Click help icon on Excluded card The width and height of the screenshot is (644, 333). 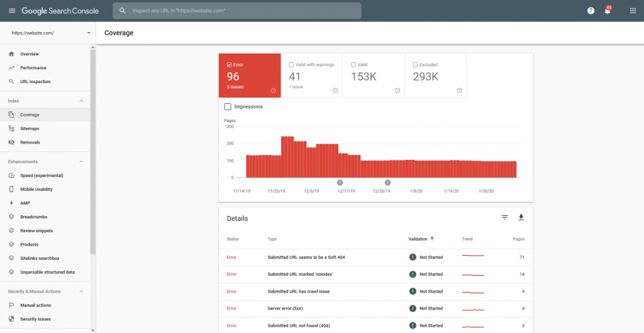click(460, 91)
